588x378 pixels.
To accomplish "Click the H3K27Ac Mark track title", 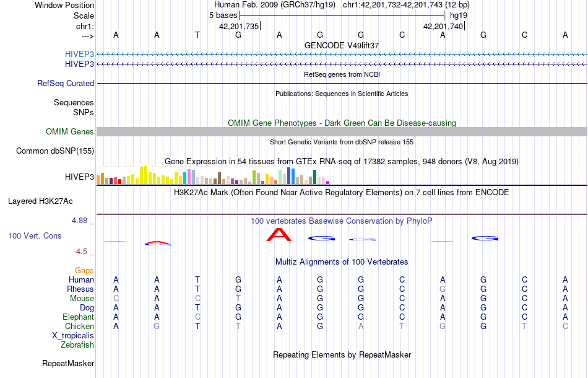I will (x=342, y=193).
